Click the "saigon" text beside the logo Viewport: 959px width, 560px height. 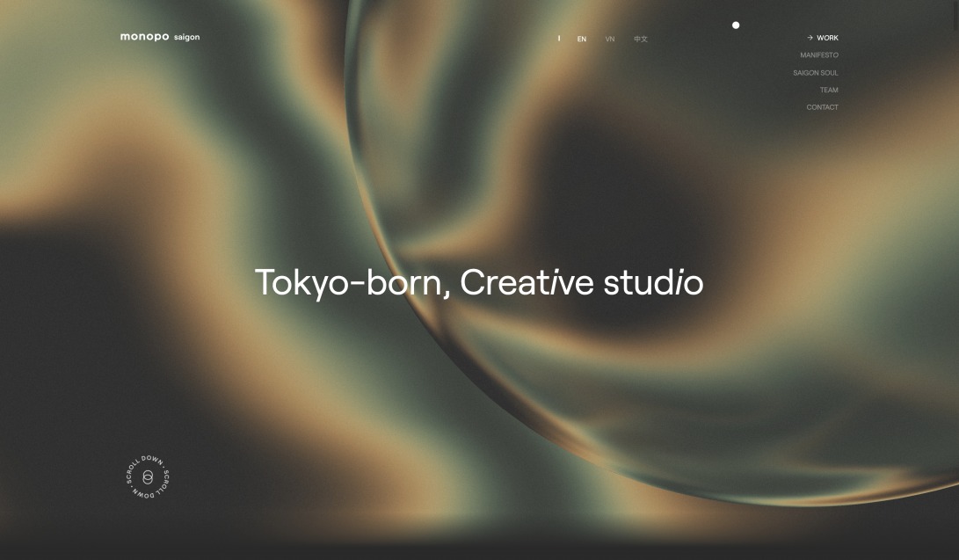188,37
